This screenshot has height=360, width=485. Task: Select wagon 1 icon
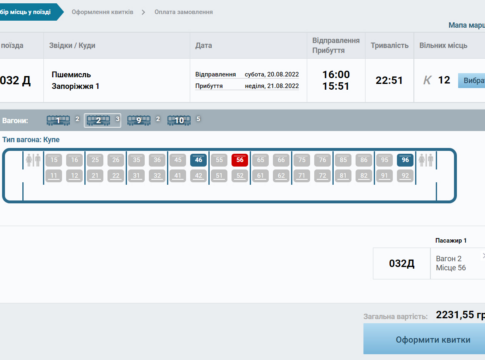click(58, 120)
